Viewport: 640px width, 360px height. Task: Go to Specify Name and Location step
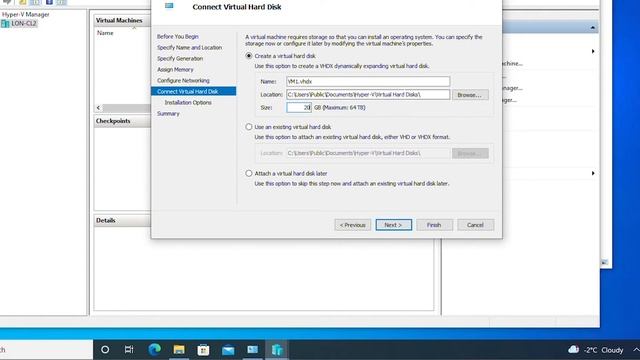(189, 48)
